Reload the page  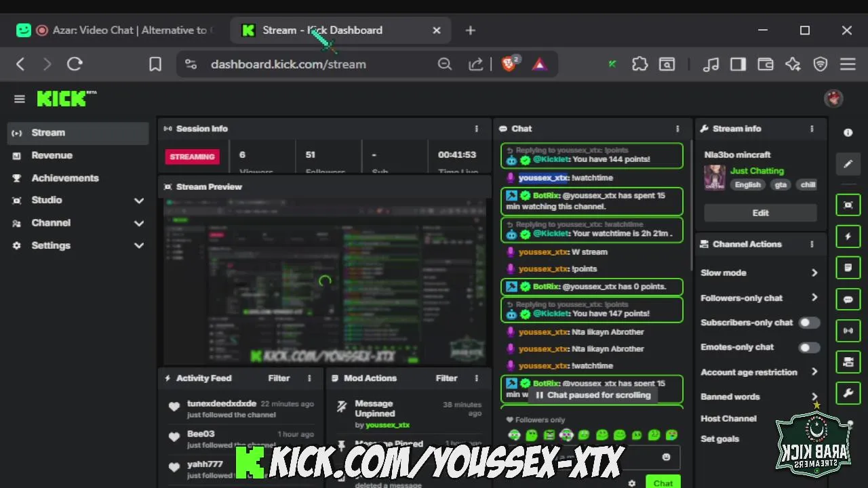point(75,64)
